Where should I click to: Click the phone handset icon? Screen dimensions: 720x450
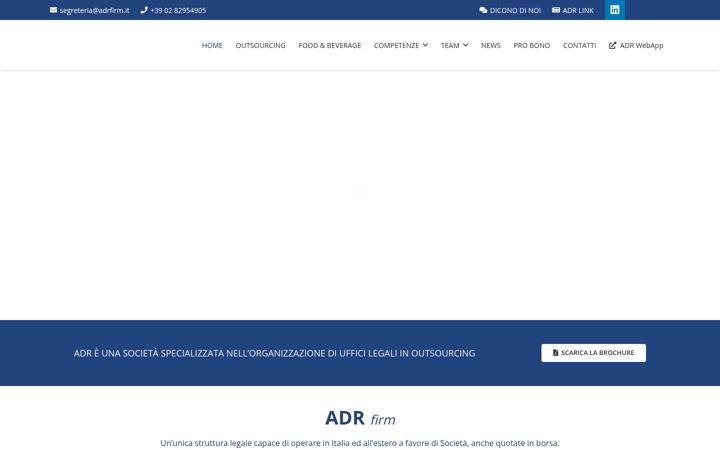pos(144,10)
